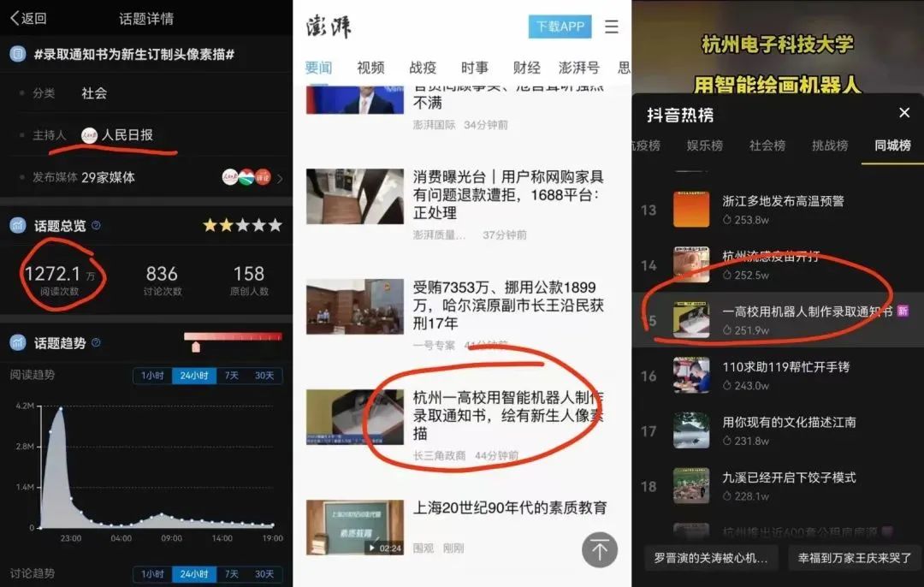Select the 7天 reading trend range
The height and width of the screenshot is (587, 924).
click(x=232, y=376)
